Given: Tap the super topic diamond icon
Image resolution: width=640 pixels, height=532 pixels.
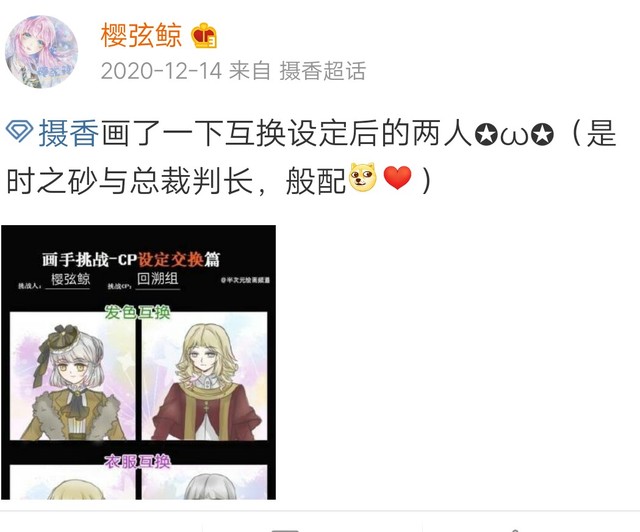Looking at the screenshot, I should (x=19, y=131).
